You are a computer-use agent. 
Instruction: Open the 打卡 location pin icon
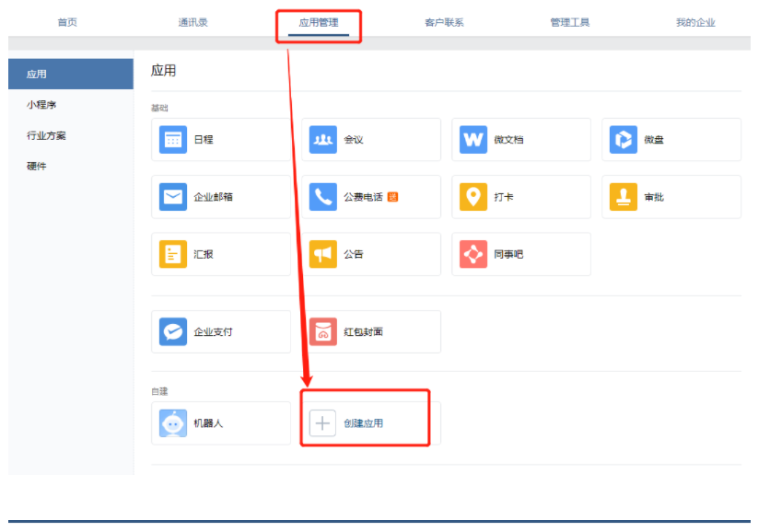(x=473, y=197)
